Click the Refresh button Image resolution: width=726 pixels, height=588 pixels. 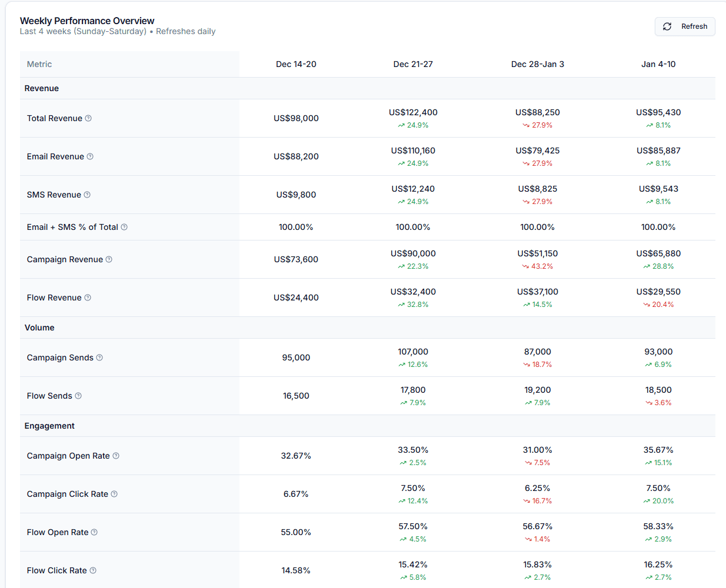tap(685, 26)
